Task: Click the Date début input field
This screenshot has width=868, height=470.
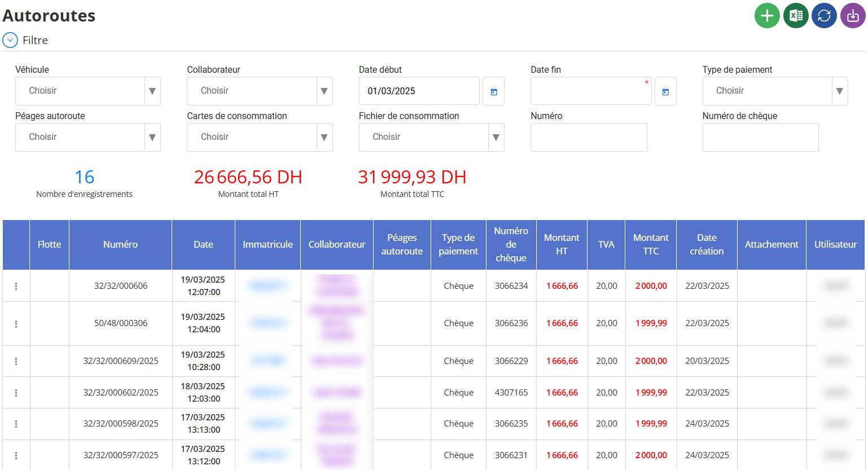Action: coord(419,91)
